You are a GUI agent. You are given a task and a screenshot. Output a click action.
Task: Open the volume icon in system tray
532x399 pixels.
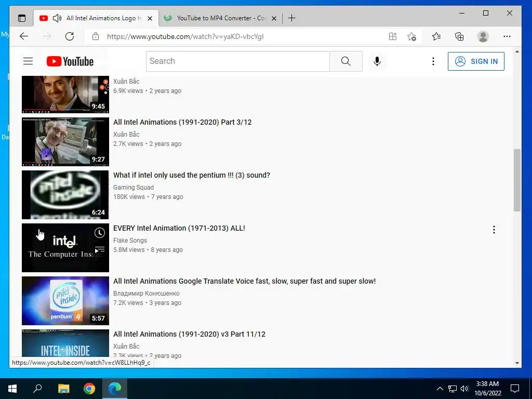point(464,389)
